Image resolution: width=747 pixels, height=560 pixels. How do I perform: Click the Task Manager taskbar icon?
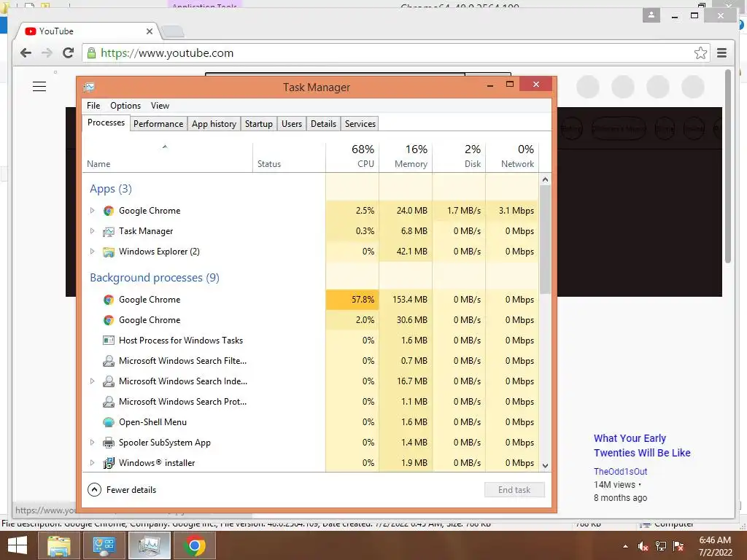(x=149, y=545)
